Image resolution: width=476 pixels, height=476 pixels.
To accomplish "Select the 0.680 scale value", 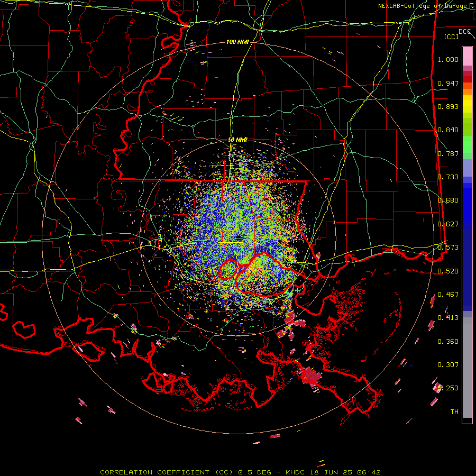I will click(x=448, y=200).
